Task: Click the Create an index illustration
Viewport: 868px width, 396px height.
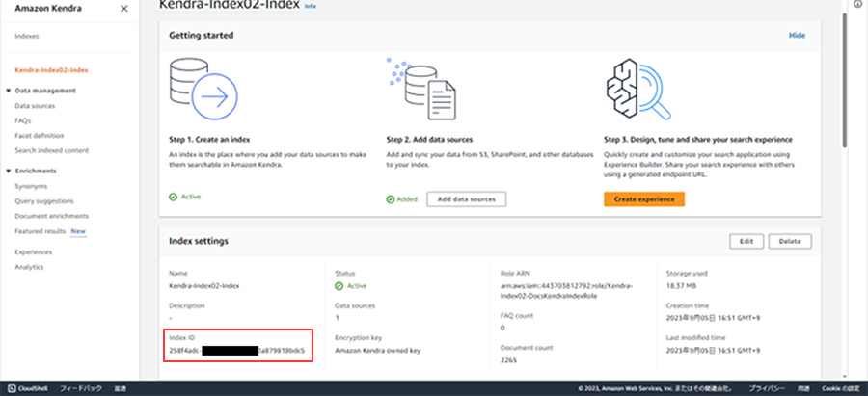Action: coord(203,88)
